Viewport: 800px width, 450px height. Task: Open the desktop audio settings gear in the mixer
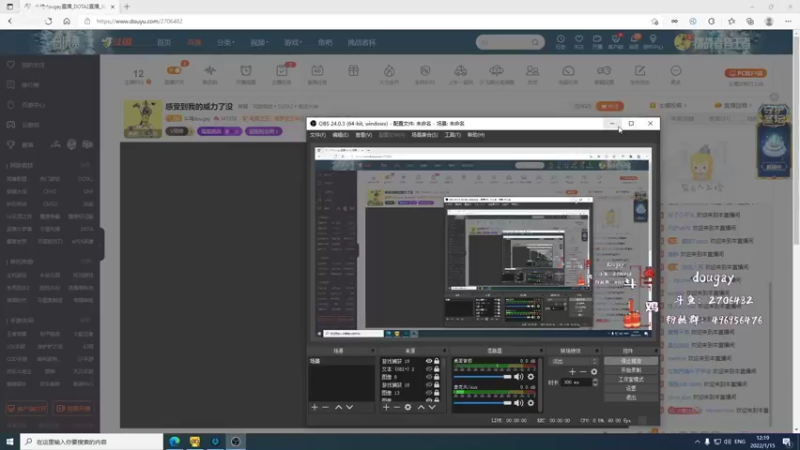click(531, 377)
